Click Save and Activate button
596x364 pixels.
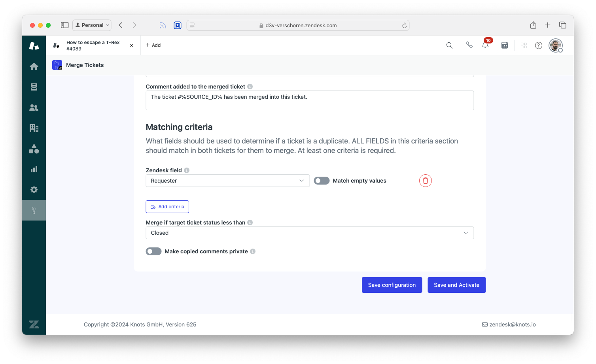click(x=456, y=285)
